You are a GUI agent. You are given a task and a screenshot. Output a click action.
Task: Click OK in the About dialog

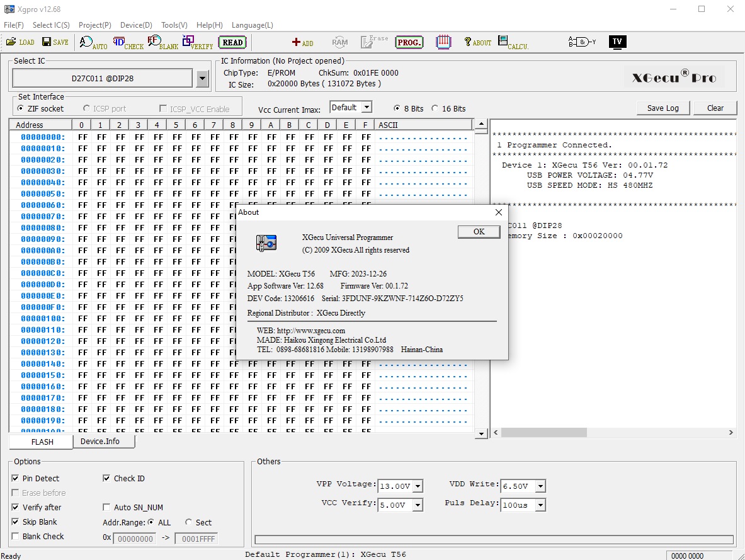(x=479, y=232)
